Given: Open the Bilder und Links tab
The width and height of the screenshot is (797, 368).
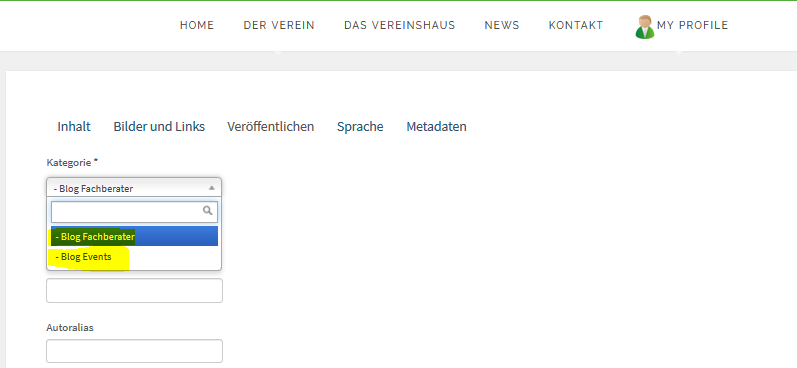Looking at the screenshot, I should click(x=159, y=127).
